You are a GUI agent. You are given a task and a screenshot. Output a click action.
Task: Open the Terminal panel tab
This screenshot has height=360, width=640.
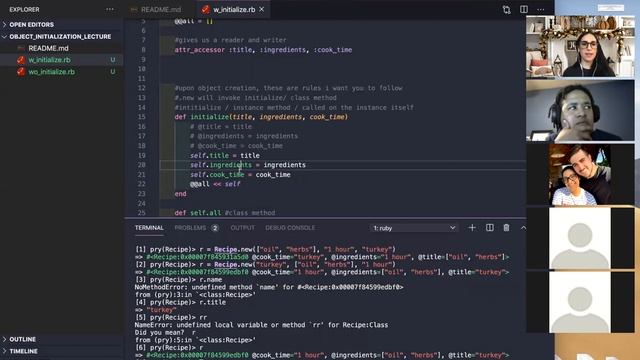click(149, 228)
